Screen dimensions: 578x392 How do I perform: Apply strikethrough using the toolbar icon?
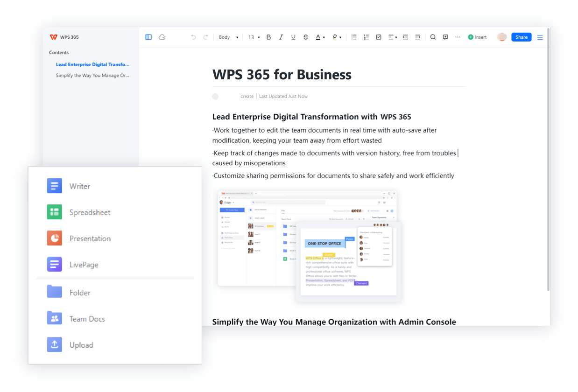click(x=305, y=37)
